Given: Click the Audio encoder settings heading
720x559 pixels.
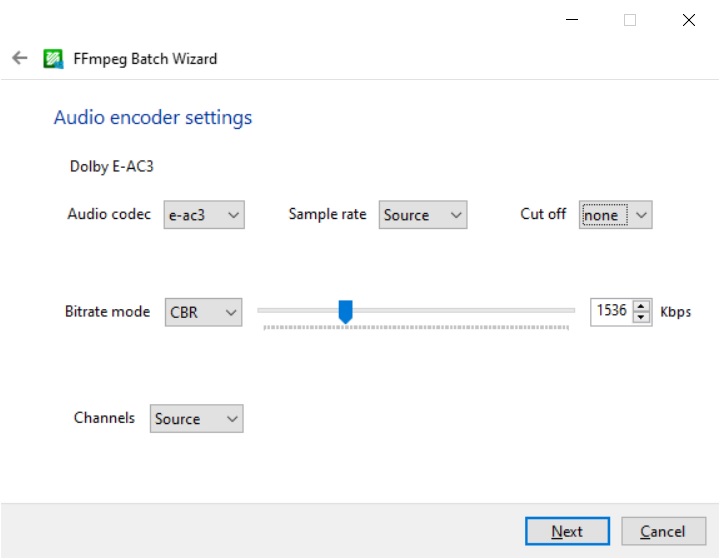Looking at the screenshot, I should (153, 118).
